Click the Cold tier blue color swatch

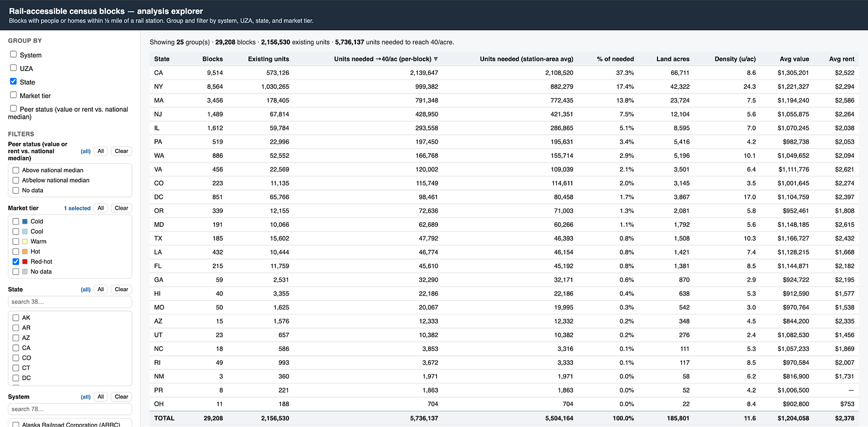24,222
